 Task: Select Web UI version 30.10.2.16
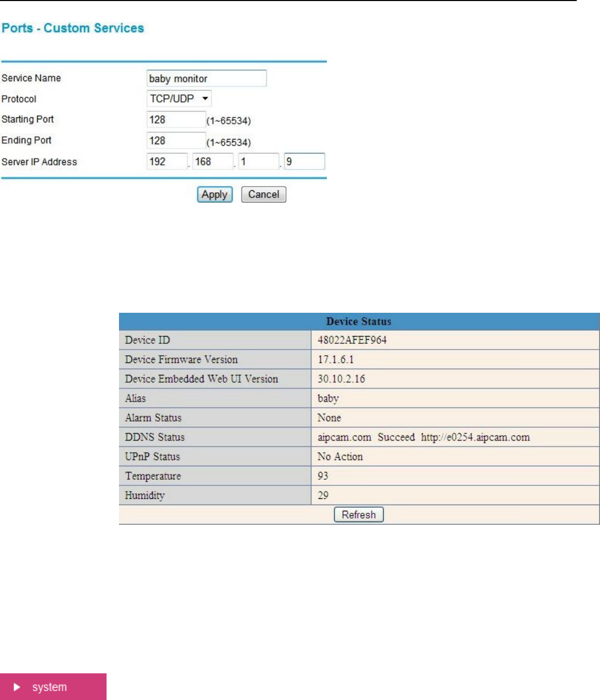coord(341,379)
